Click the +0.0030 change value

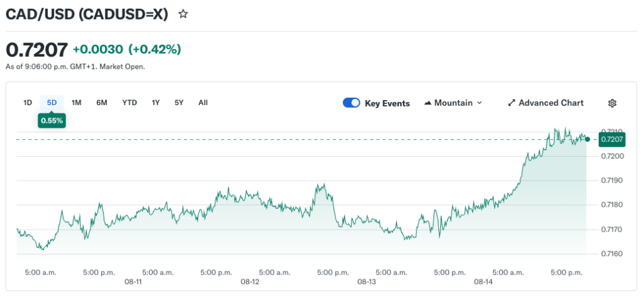[x=97, y=49]
